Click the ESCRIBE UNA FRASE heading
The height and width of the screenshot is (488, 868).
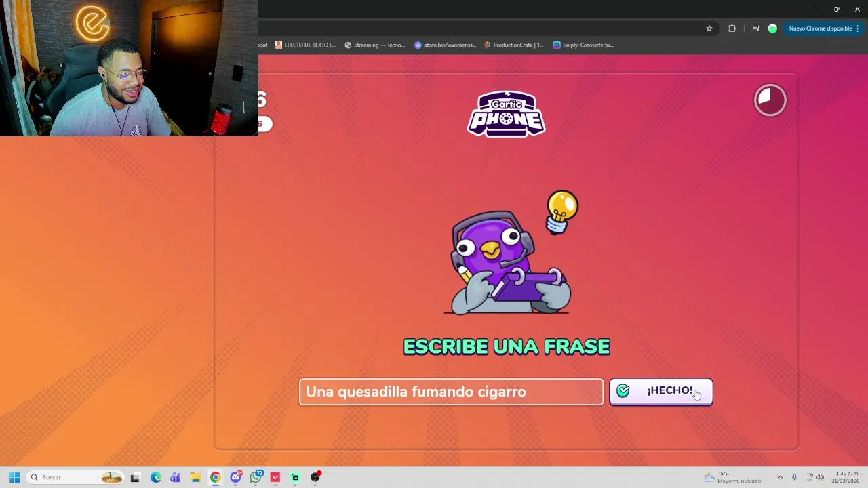[x=507, y=346]
